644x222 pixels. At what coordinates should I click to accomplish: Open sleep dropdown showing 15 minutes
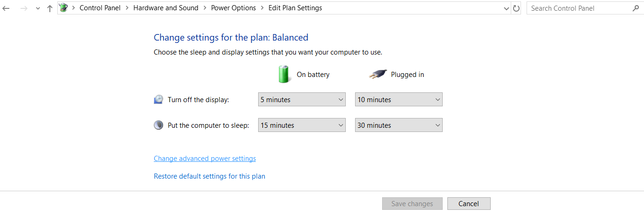(302, 125)
